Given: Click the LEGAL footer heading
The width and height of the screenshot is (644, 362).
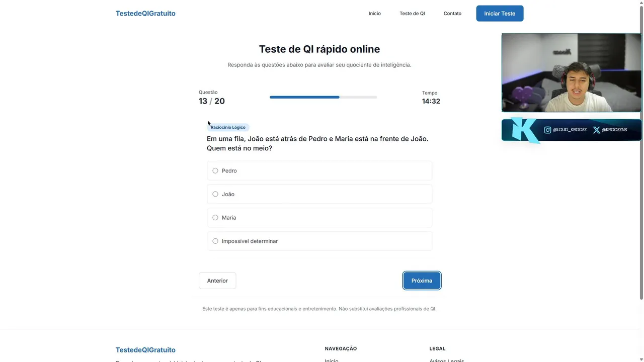Looking at the screenshot, I should pos(438,348).
